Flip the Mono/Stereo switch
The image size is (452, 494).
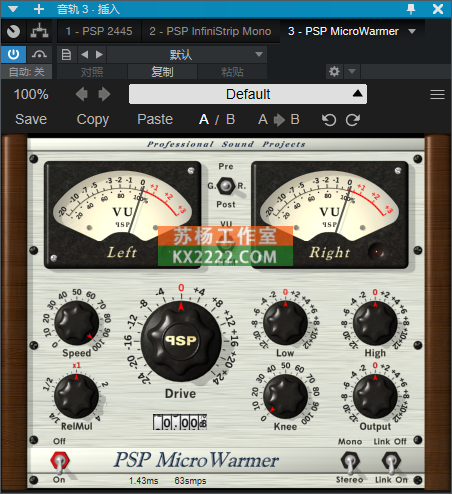point(350,462)
